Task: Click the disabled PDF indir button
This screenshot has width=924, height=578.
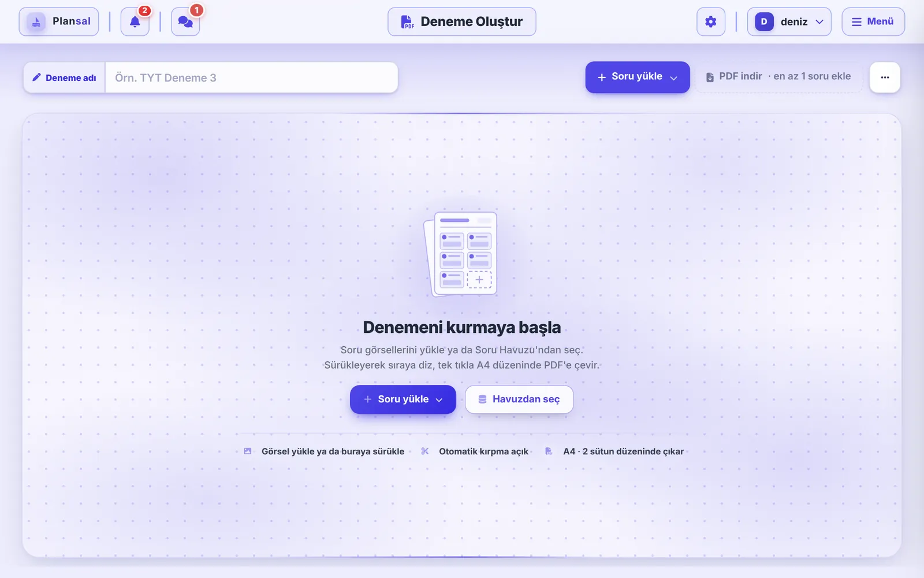Action: [x=779, y=77]
